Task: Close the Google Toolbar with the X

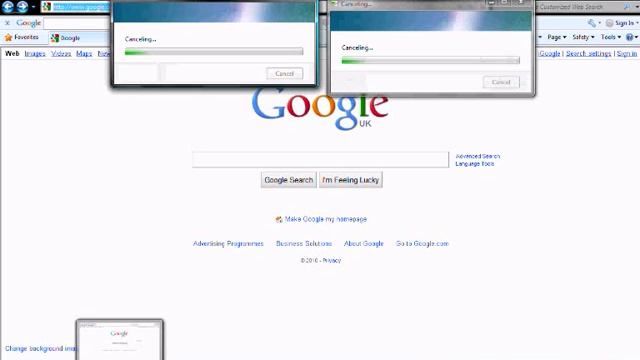Action: click(7, 23)
